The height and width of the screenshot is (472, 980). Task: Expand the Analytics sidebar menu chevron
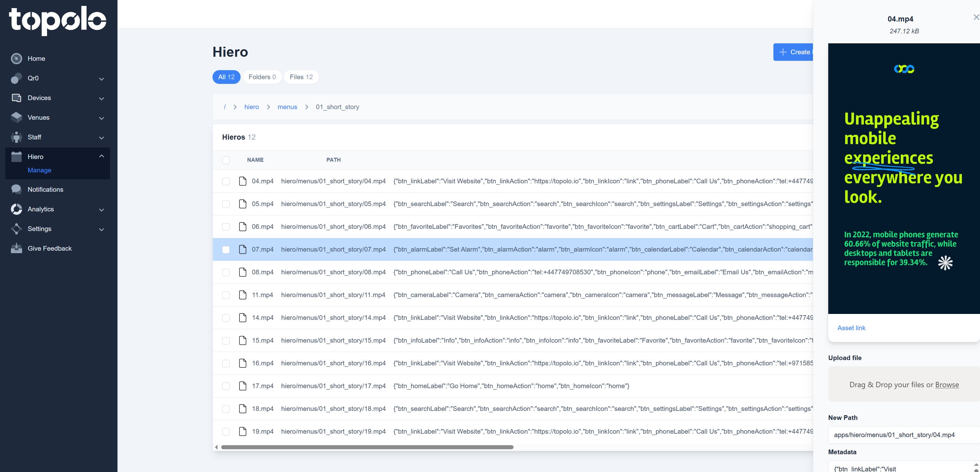coord(102,210)
